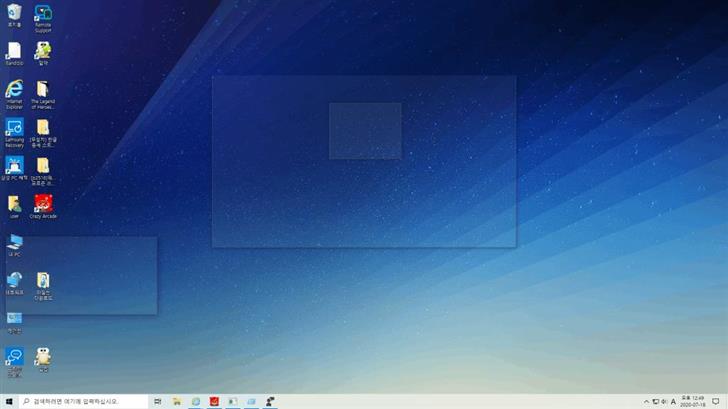This screenshot has height=409, width=728.
Task: Launch Crazy Arcade game shortcut
Action: (x=43, y=207)
